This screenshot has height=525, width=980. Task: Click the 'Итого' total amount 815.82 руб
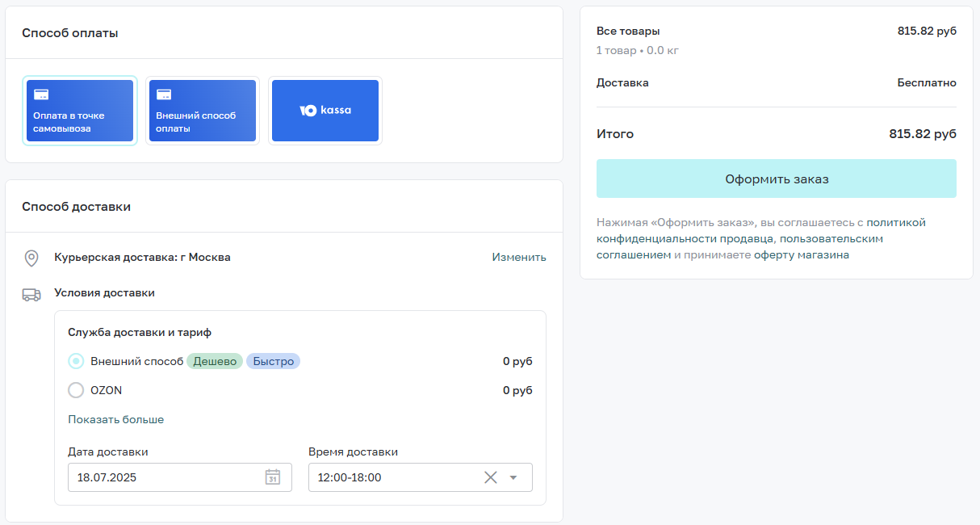[923, 134]
